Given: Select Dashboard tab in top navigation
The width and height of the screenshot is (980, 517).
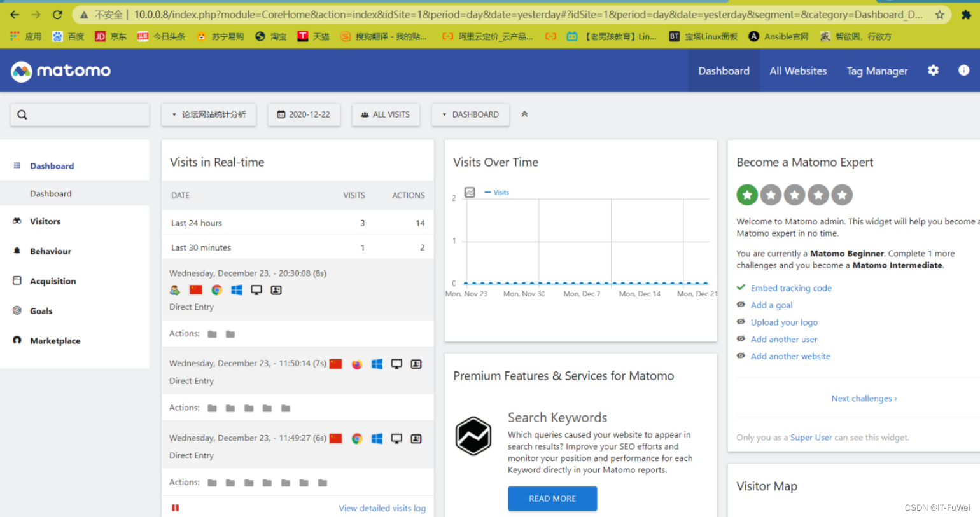Looking at the screenshot, I should tap(724, 71).
